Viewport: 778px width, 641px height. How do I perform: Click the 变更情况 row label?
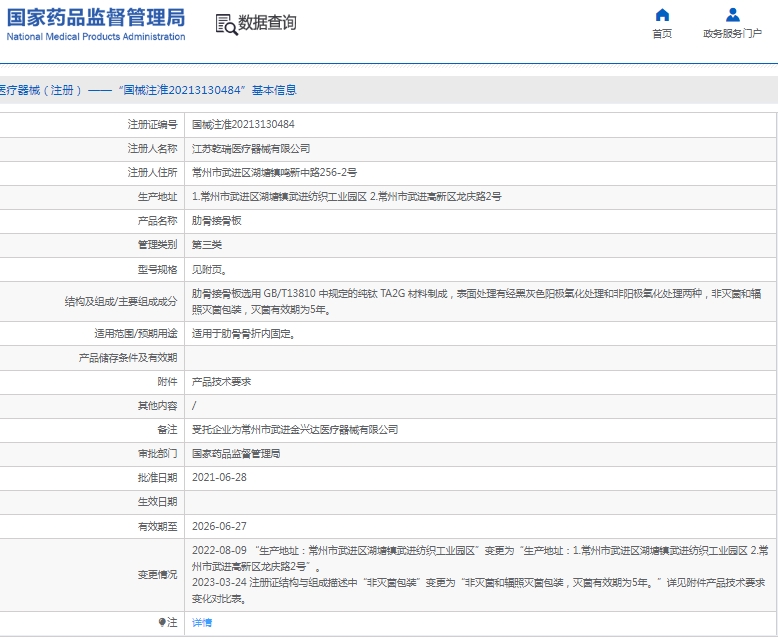[x=157, y=575]
